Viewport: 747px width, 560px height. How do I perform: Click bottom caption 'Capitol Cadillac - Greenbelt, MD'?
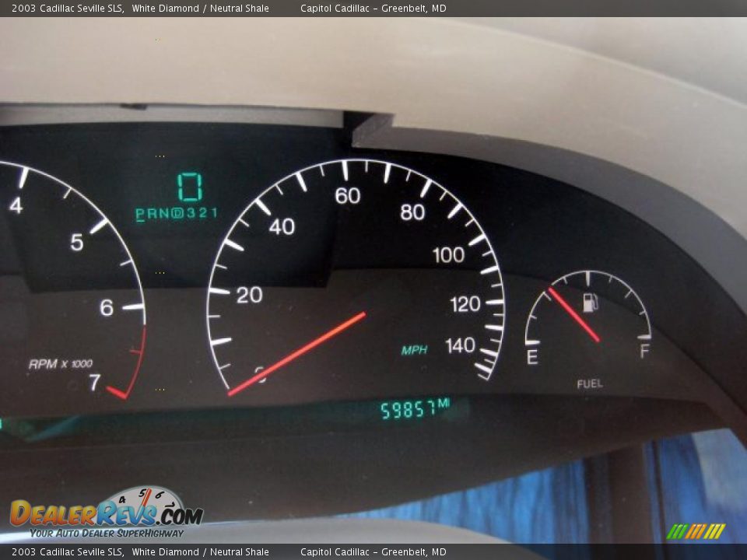[x=373, y=552]
